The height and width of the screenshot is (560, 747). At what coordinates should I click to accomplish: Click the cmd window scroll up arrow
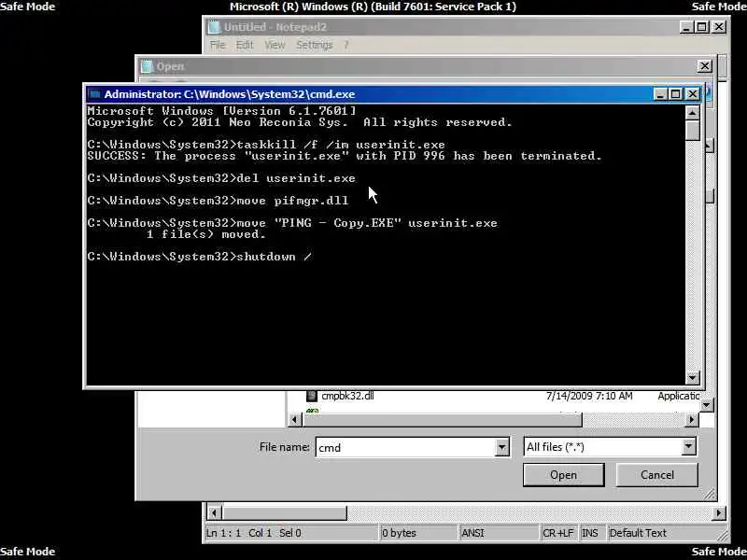(x=692, y=112)
